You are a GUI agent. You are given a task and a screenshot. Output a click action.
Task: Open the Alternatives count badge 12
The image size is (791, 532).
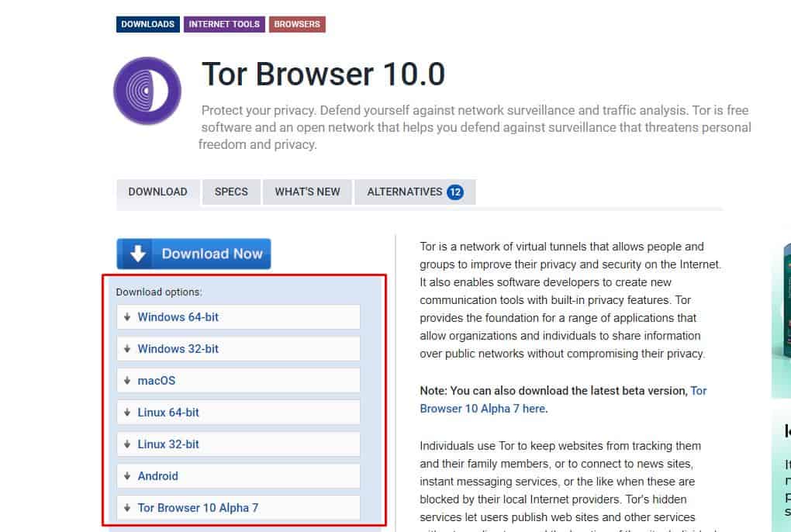(454, 192)
